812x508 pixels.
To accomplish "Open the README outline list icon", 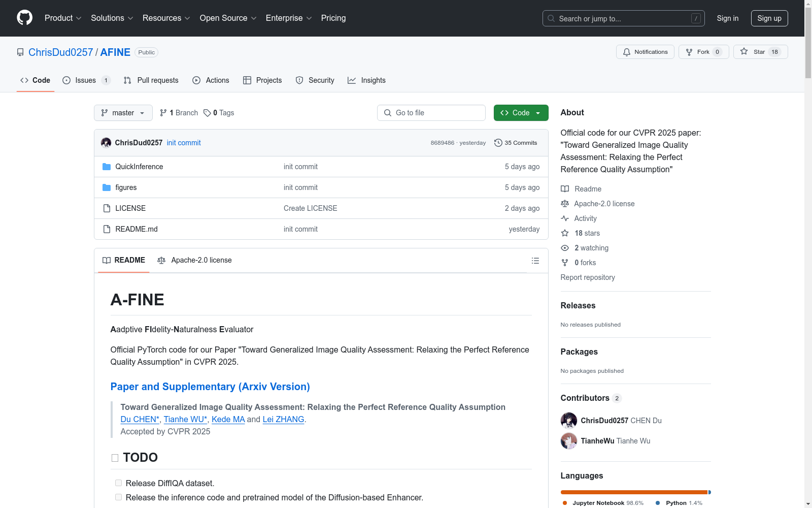I will coord(535,261).
